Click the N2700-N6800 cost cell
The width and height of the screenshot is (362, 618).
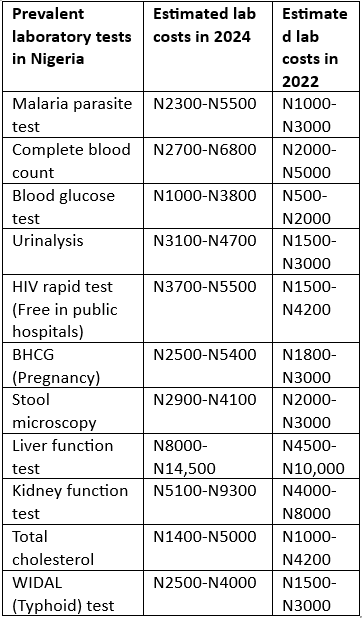pyautogui.click(x=208, y=160)
